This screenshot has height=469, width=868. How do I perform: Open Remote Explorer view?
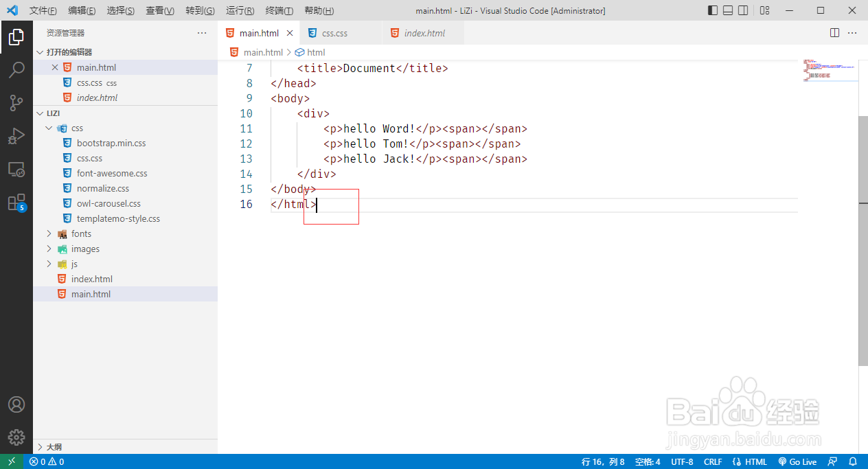16,169
